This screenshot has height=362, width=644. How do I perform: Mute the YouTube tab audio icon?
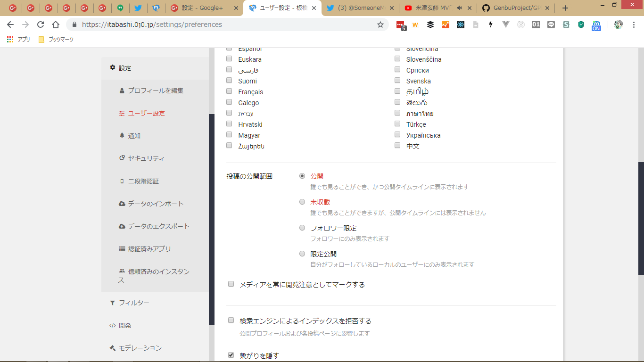[x=460, y=8]
